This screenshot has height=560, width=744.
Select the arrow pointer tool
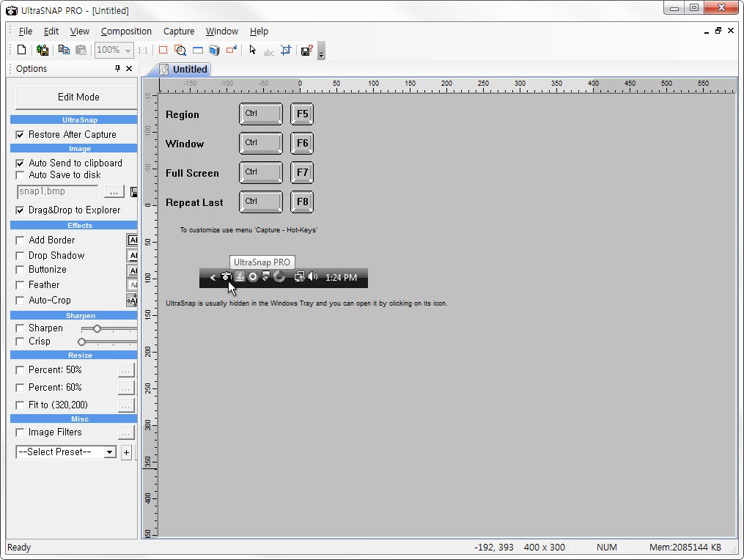click(252, 50)
